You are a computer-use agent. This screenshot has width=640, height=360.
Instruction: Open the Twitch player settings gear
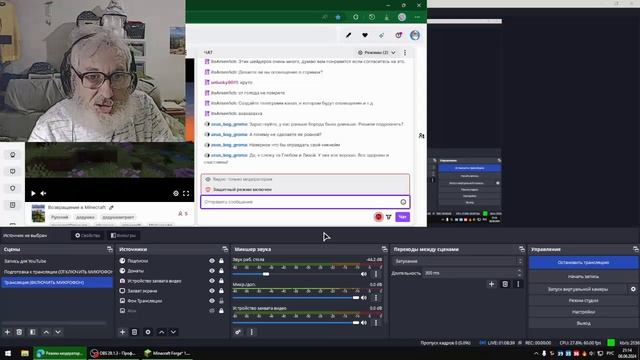tap(176, 193)
